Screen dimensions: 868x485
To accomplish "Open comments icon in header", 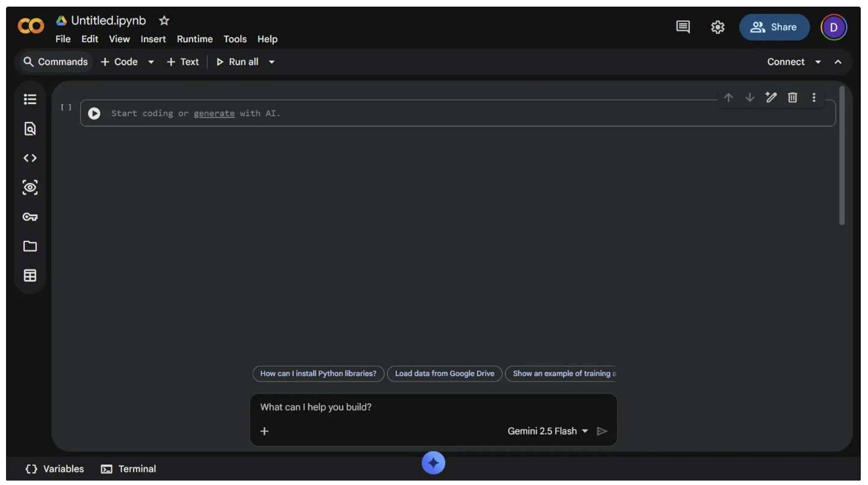I will (683, 27).
